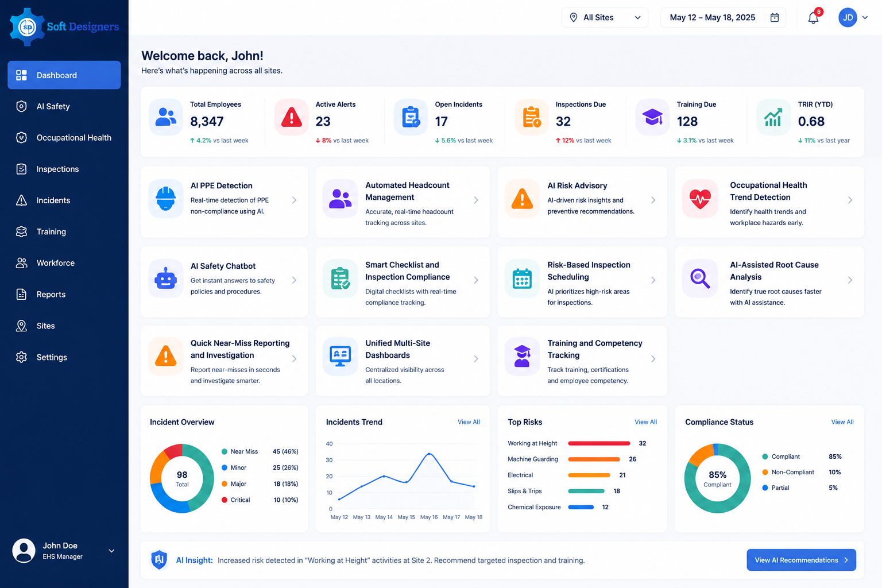Click the AI Risk Advisory warning icon

[522, 199]
